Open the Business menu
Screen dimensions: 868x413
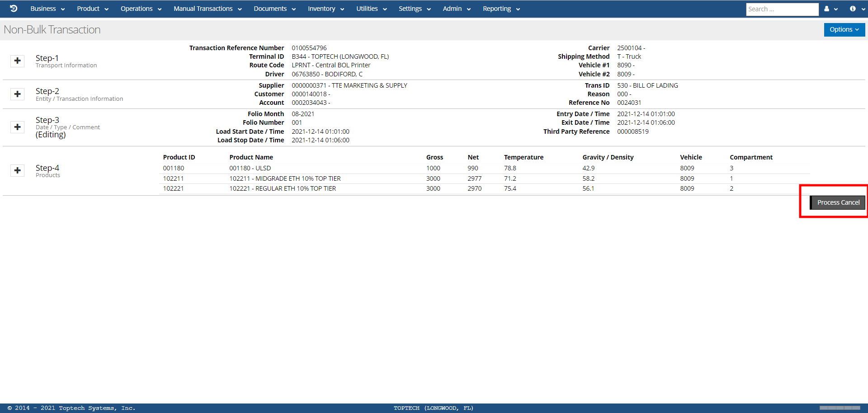pyautogui.click(x=47, y=9)
